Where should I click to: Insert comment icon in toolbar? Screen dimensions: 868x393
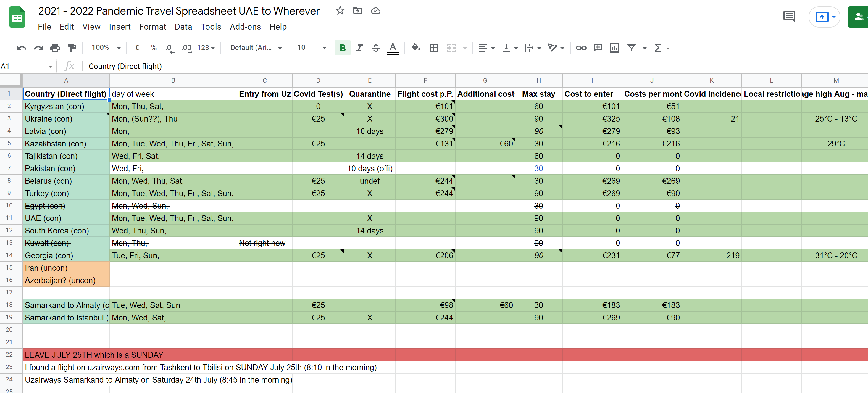point(598,48)
